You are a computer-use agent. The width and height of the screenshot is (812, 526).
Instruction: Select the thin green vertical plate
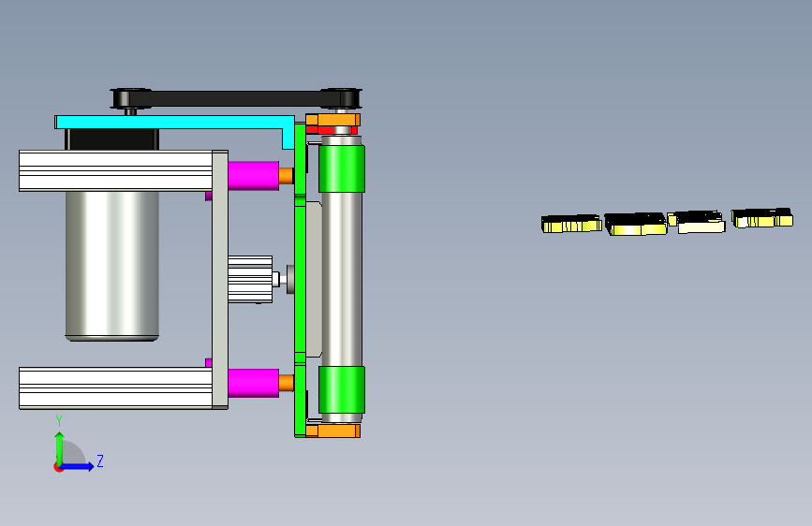pos(300,280)
